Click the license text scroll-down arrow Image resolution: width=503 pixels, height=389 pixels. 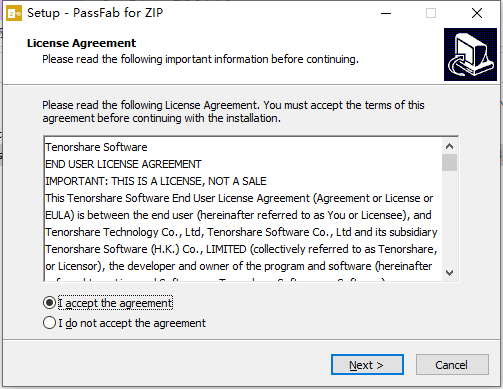449,273
